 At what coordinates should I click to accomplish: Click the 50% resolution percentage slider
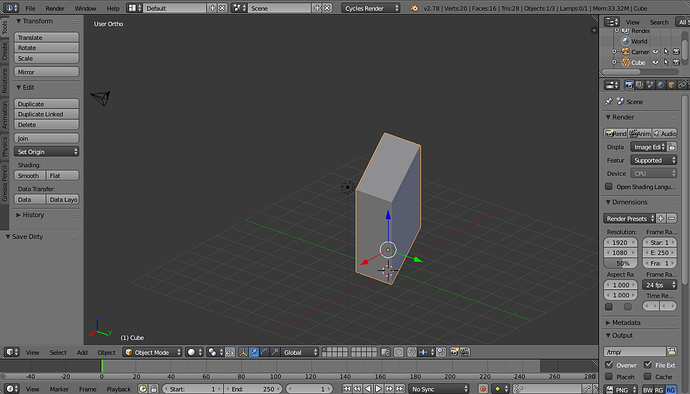[x=620, y=263]
